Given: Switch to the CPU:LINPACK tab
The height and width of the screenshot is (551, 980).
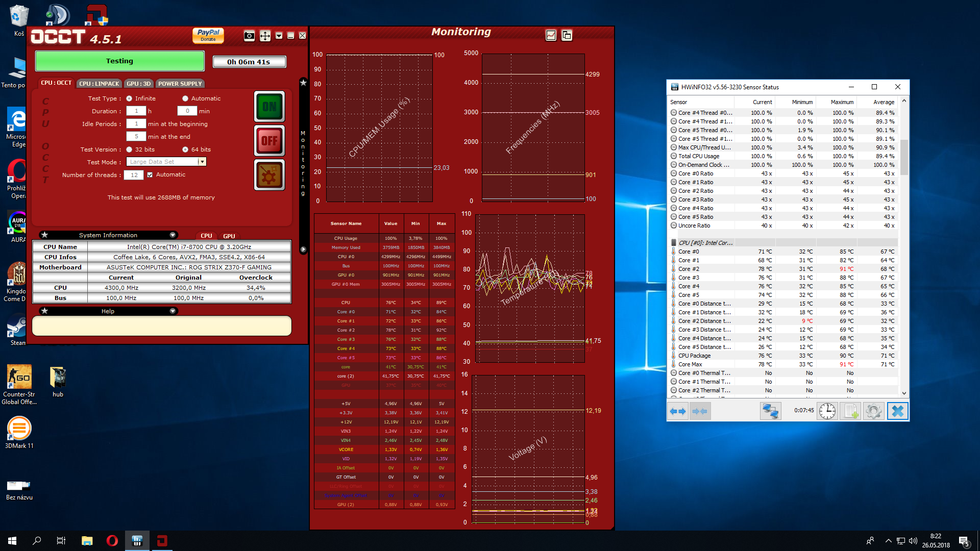Looking at the screenshot, I should coord(99,84).
